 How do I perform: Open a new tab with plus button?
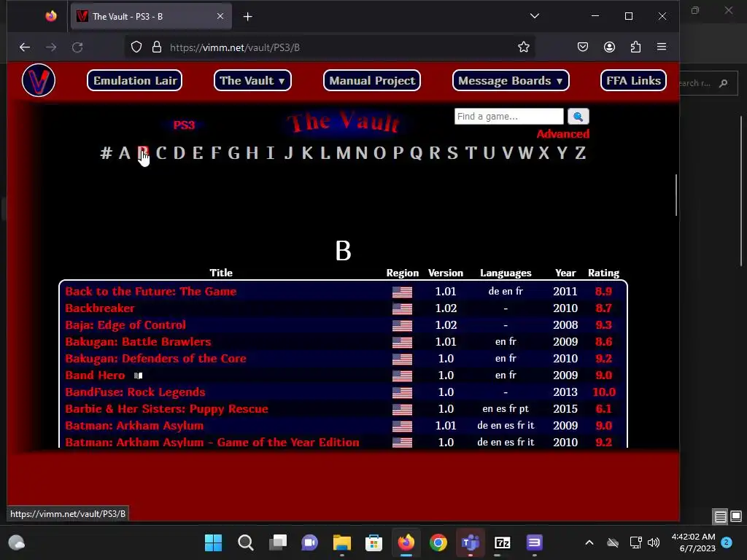(248, 17)
